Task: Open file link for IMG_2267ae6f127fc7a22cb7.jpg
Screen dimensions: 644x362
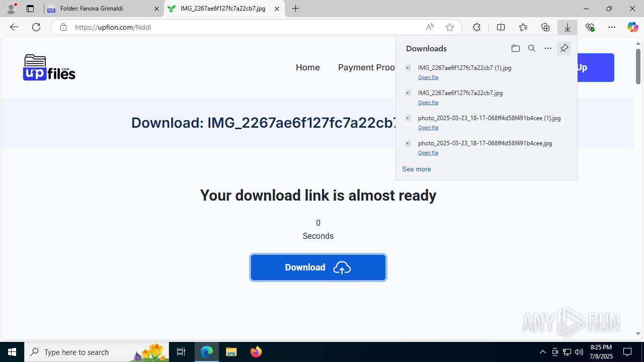Action: (428, 103)
